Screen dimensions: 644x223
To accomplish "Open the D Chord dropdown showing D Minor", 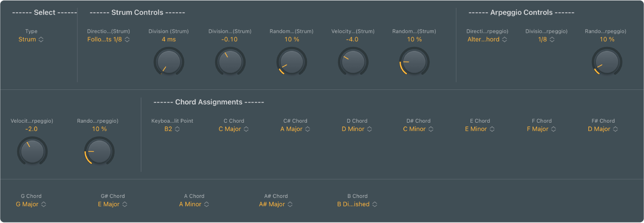I will pyautogui.click(x=357, y=129).
